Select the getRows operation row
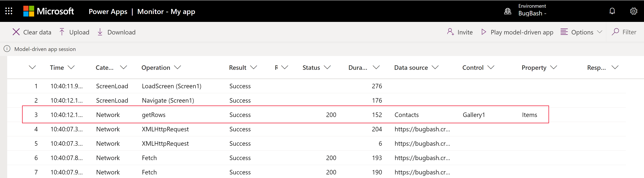644x178 pixels. (317, 114)
